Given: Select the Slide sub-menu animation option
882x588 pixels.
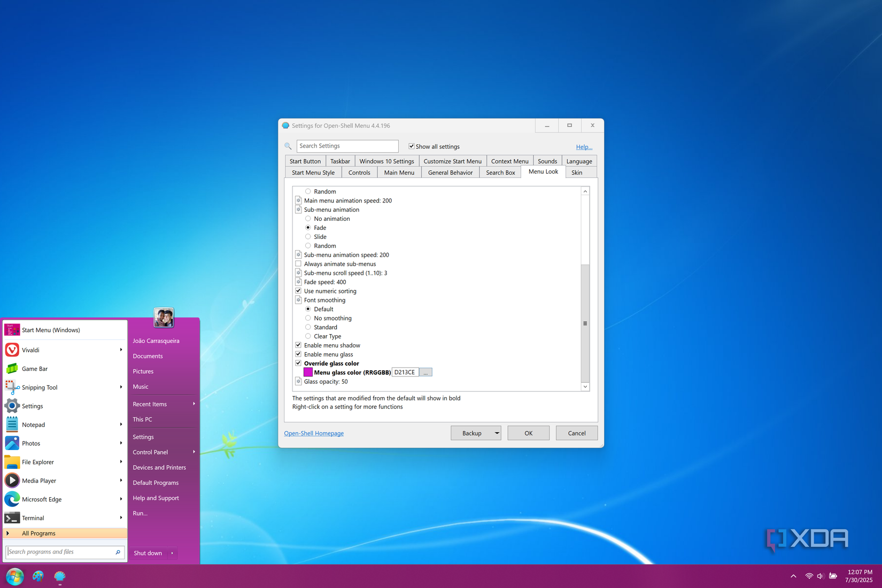Looking at the screenshot, I should coord(308,236).
